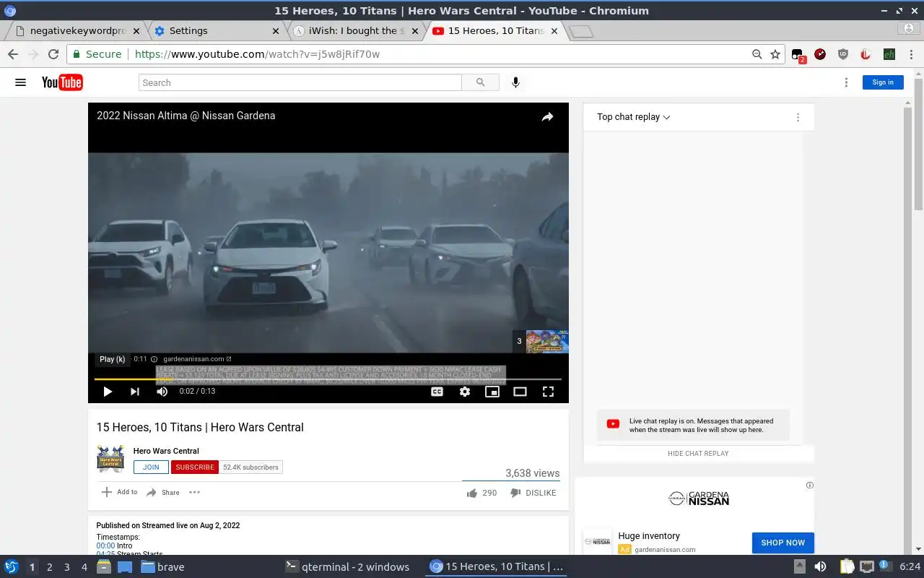Play the paused video

pyautogui.click(x=107, y=392)
